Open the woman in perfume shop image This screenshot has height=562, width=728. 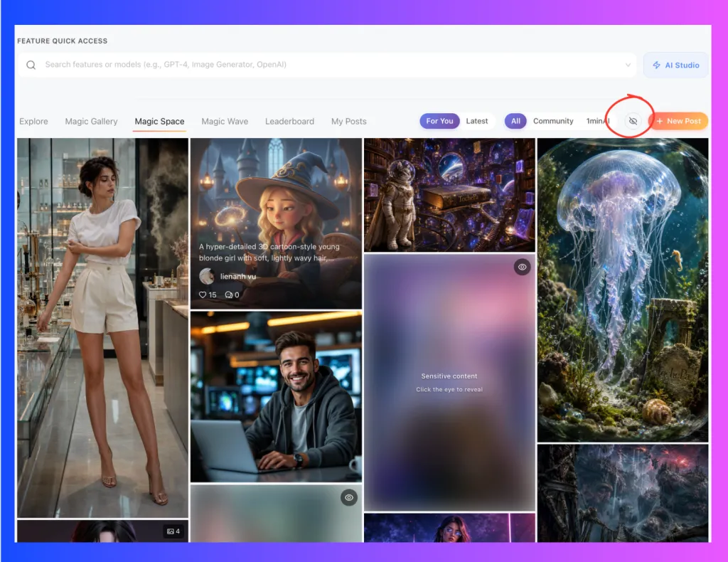tap(102, 328)
